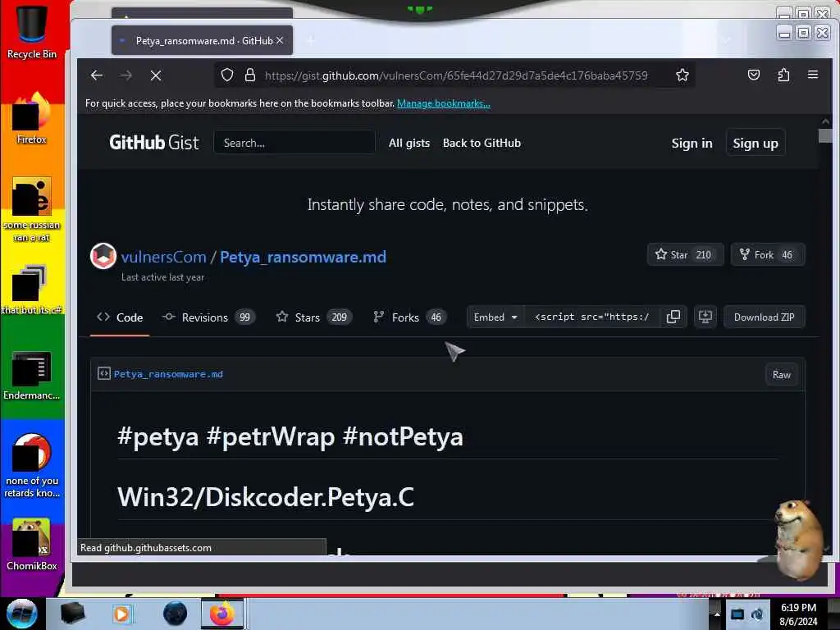Screen dimensions: 840x630
Task: Open the vulnersCom user profile link
Action: (163, 257)
